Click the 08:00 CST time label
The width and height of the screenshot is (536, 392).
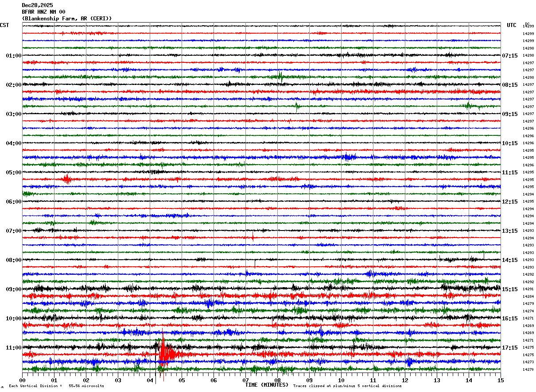click(14, 260)
